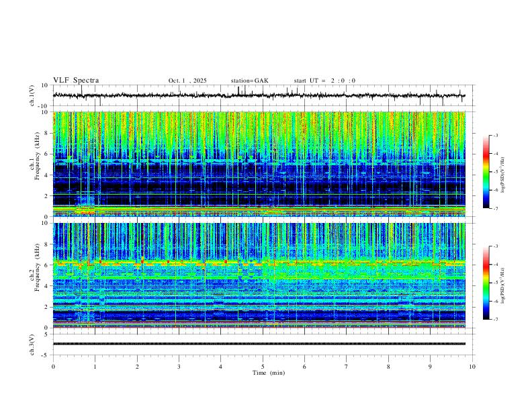The image size is (532, 411).
Task: Click the "VLF Spectra" title text
Action: [76, 81]
